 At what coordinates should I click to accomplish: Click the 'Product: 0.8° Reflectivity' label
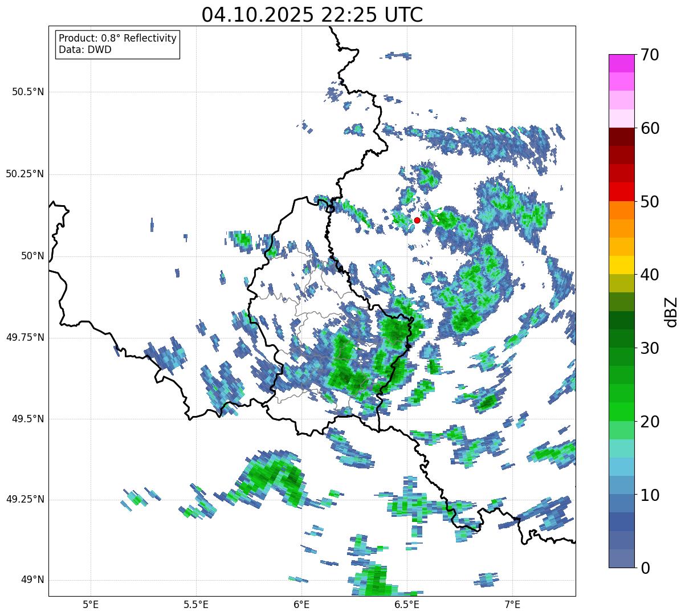118,38
